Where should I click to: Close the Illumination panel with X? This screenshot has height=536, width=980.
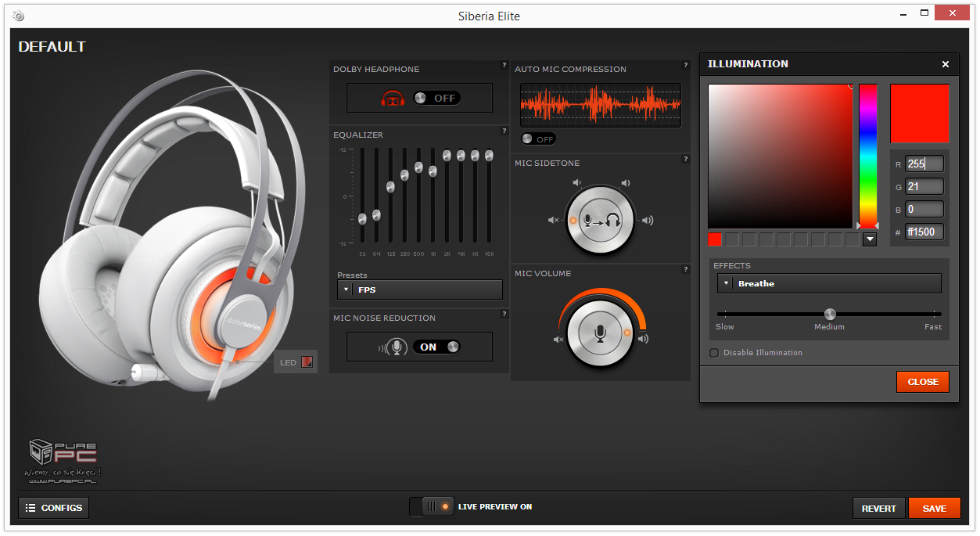coord(946,64)
